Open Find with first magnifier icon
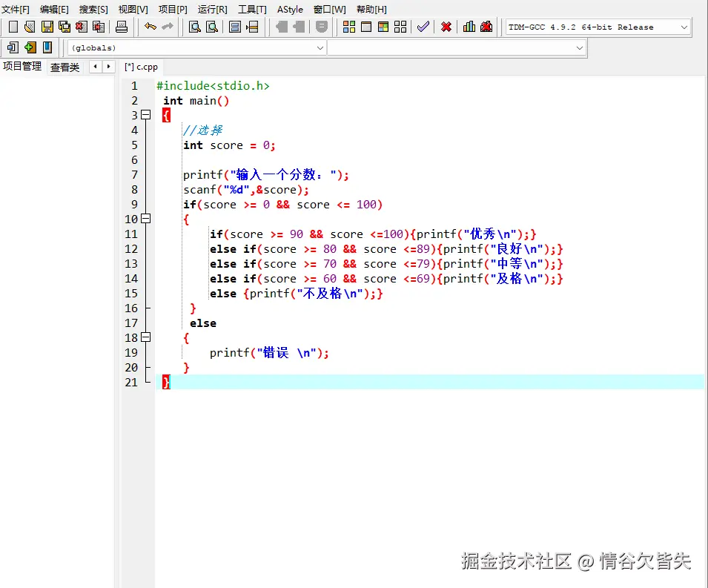Viewport: 708px width, 588px height. tap(195, 27)
